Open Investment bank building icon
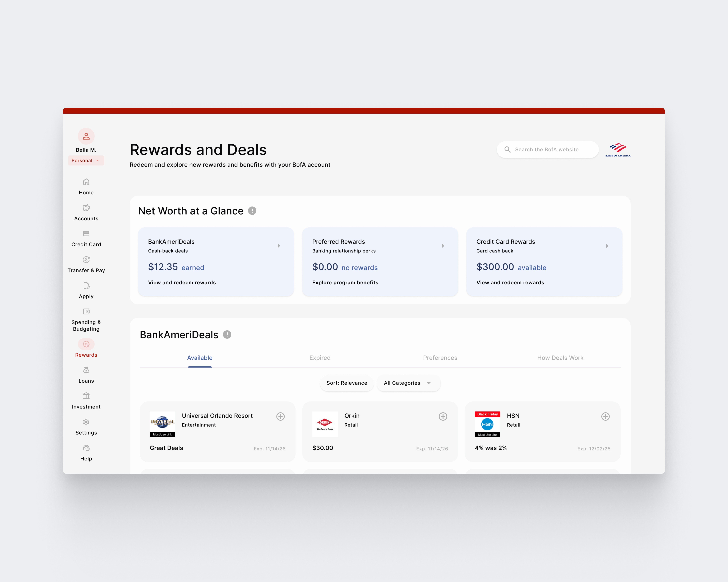Viewport: 728px width, 582px height. (86, 396)
